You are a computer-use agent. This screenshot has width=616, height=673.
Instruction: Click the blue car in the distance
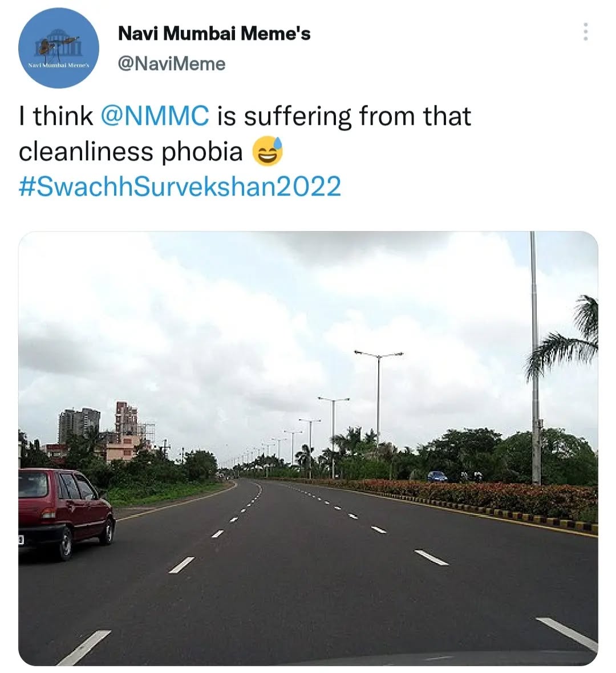pos(437,476)
